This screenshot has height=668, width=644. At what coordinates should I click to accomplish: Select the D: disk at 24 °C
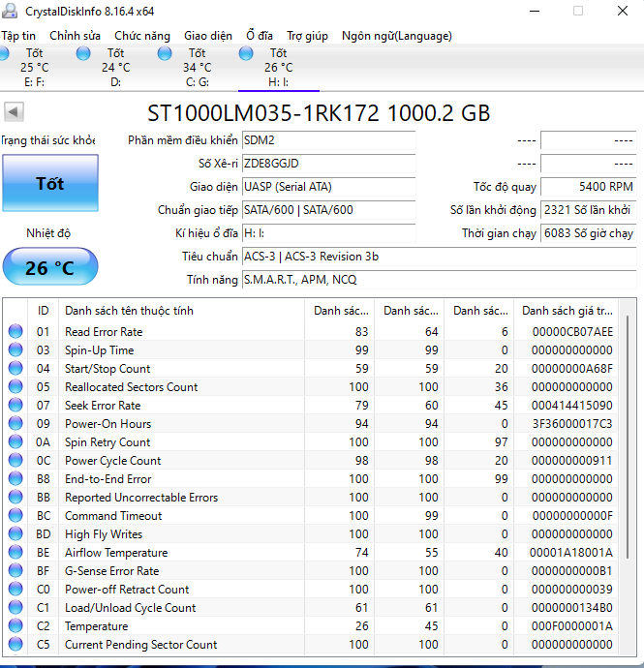[x=115, y=68]
